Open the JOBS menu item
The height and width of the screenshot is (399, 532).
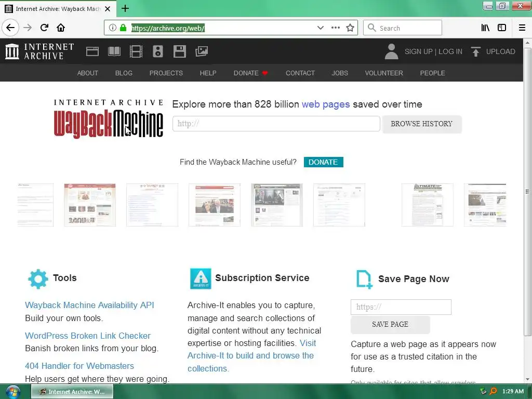click(x=340, y=73)
